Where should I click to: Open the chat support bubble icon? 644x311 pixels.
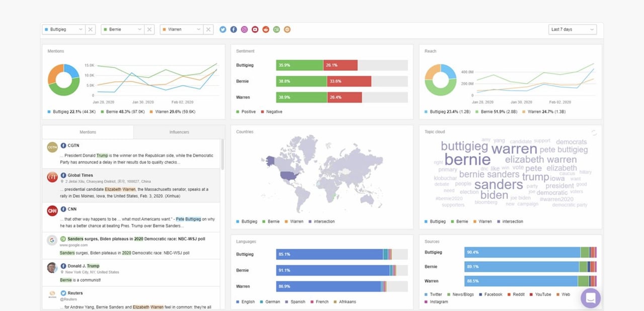(590, 298)
